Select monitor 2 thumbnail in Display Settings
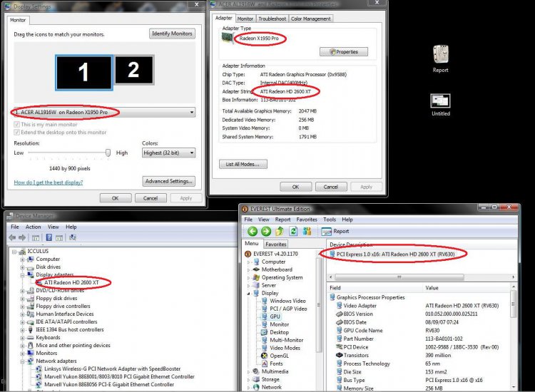This screenshot has width=535, height=392. pos(134,70)
